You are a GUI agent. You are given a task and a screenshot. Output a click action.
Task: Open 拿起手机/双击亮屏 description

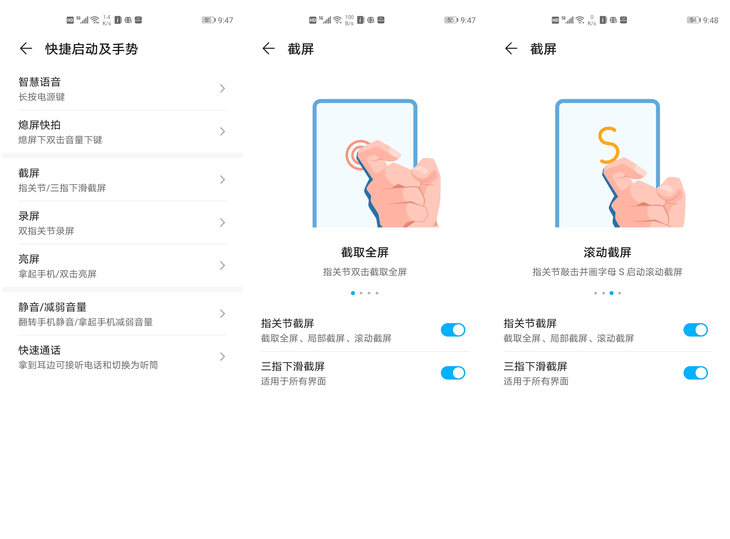[57, 274]
